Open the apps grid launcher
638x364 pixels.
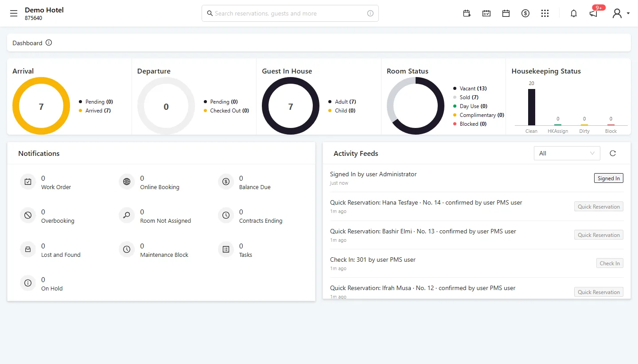(545, 13)
